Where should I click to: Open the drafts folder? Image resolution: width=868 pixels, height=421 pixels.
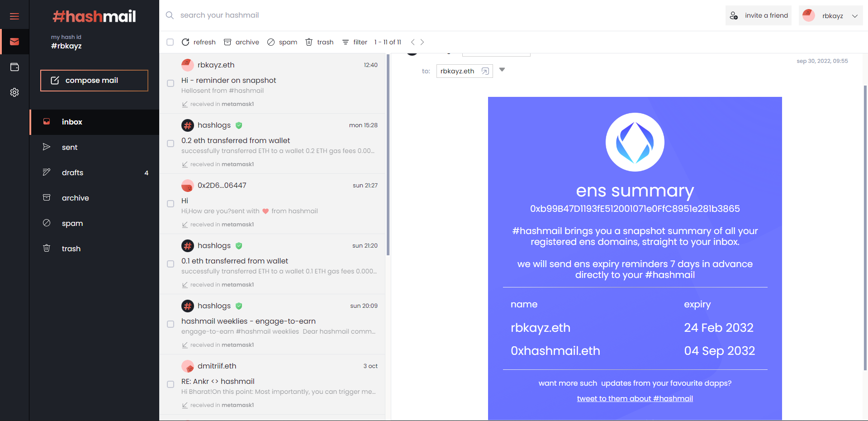[x=95, y=172]
